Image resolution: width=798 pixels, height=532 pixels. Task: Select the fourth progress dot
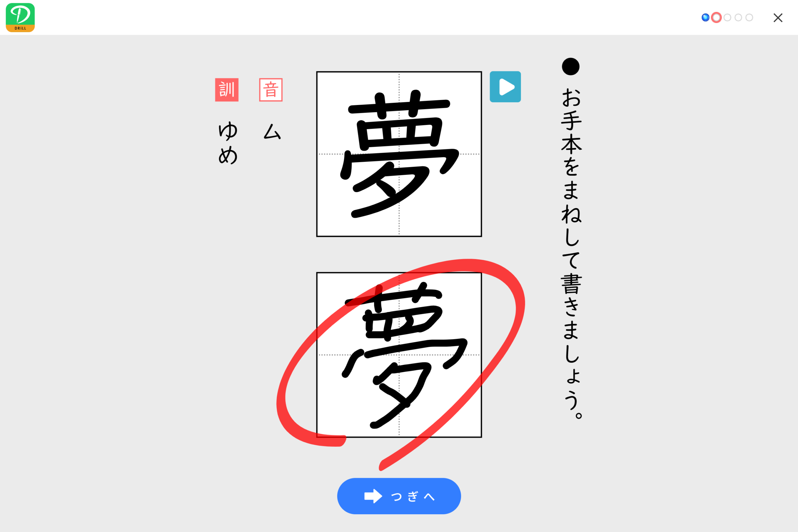pos(738,17)
